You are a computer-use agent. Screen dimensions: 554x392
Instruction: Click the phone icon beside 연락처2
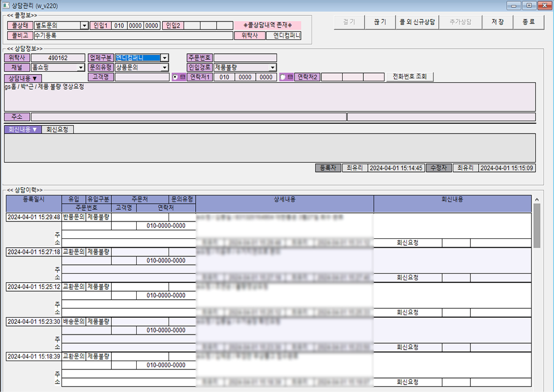(x=289, y=77)
